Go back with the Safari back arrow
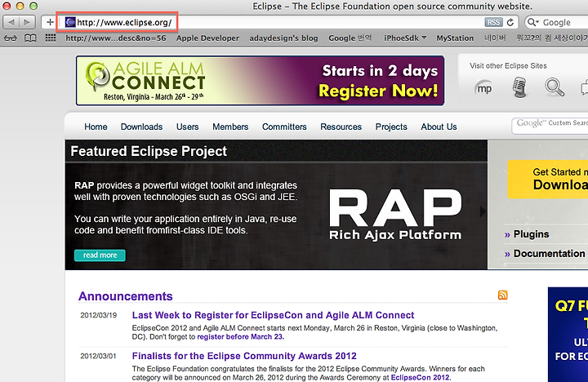 coord(11,22)
